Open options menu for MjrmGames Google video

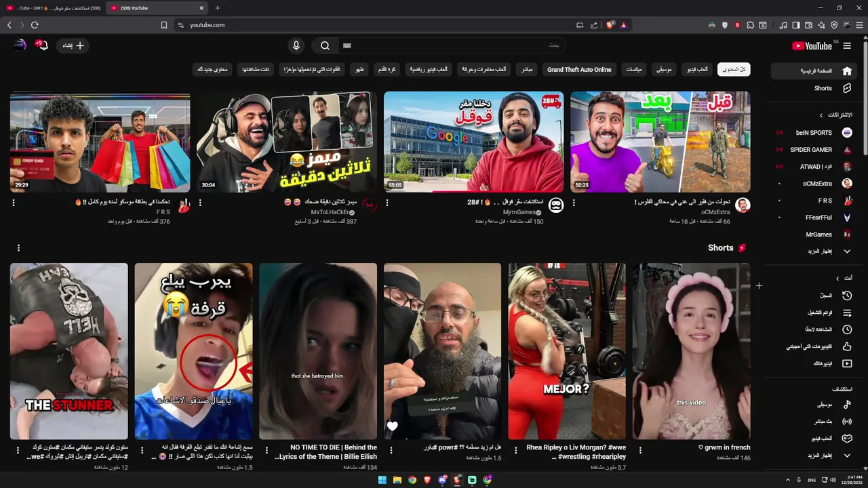(x=387, y=203)
